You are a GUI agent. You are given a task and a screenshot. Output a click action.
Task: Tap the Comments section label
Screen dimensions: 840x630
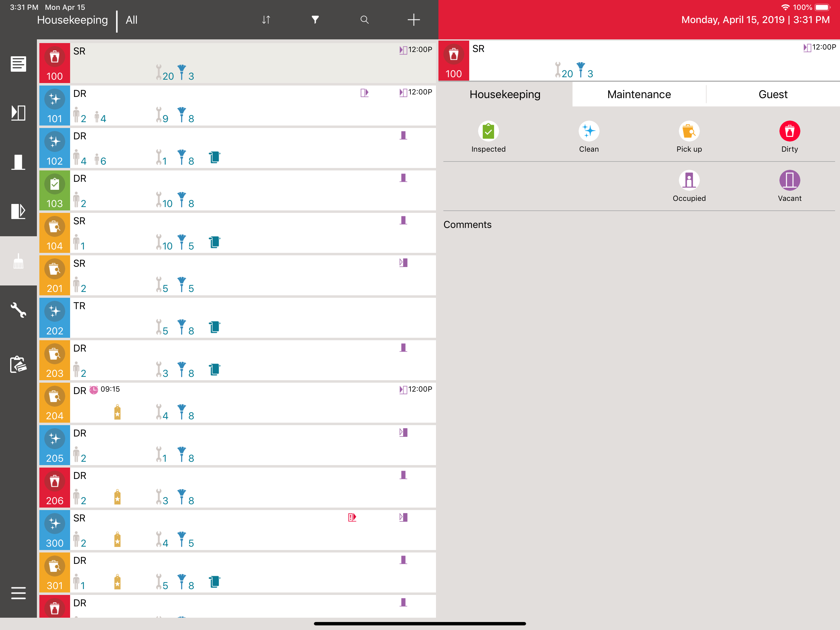pos(467,225)
